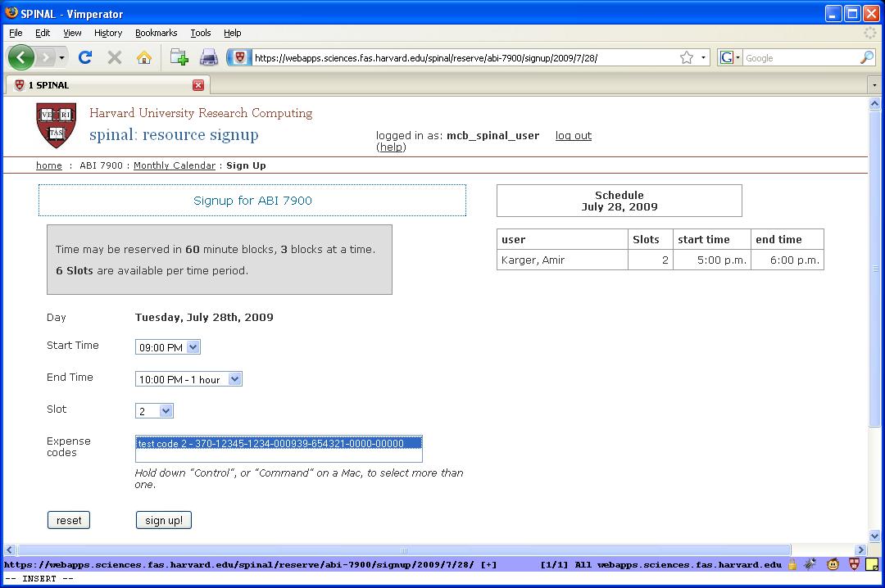
Task: Click the magnifying glass search icon
Action: (x=866, y=57)
